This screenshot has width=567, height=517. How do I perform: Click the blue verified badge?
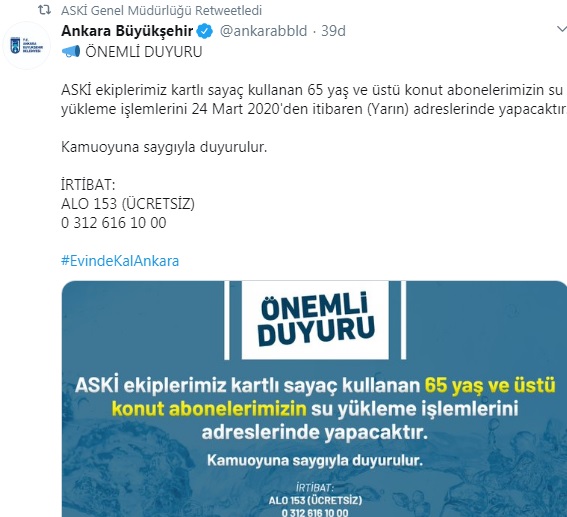204,31
